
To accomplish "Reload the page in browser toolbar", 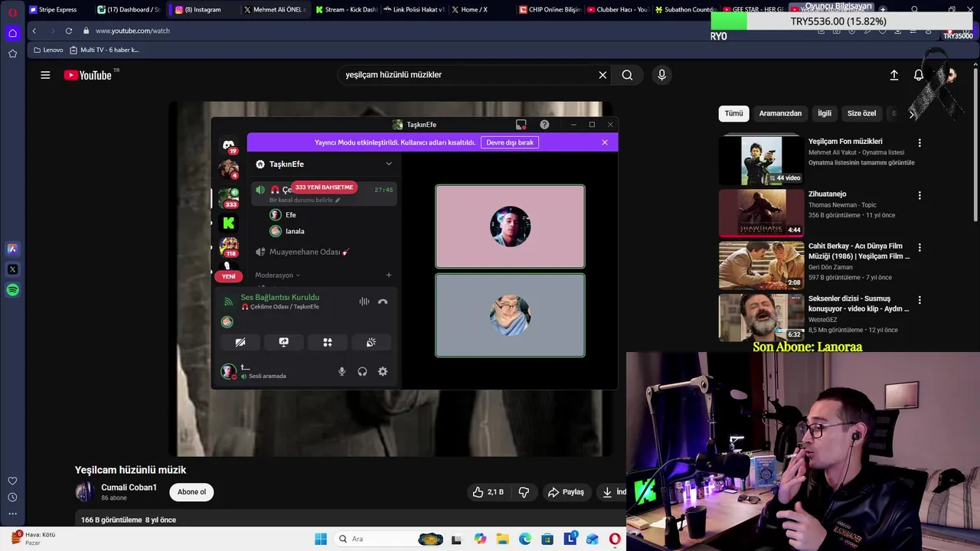I will tap(69, 31).
